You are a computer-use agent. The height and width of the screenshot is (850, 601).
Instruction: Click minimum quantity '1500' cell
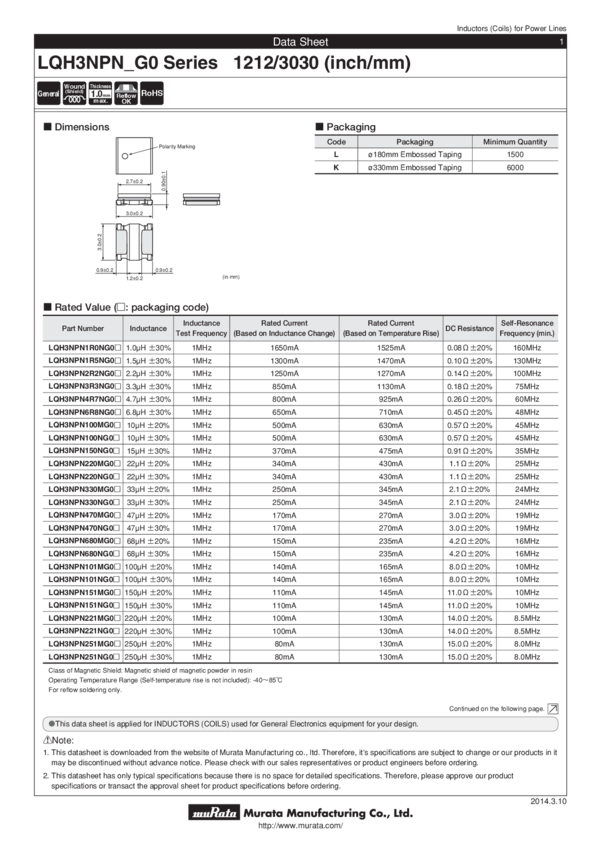(x=515, y=154)
